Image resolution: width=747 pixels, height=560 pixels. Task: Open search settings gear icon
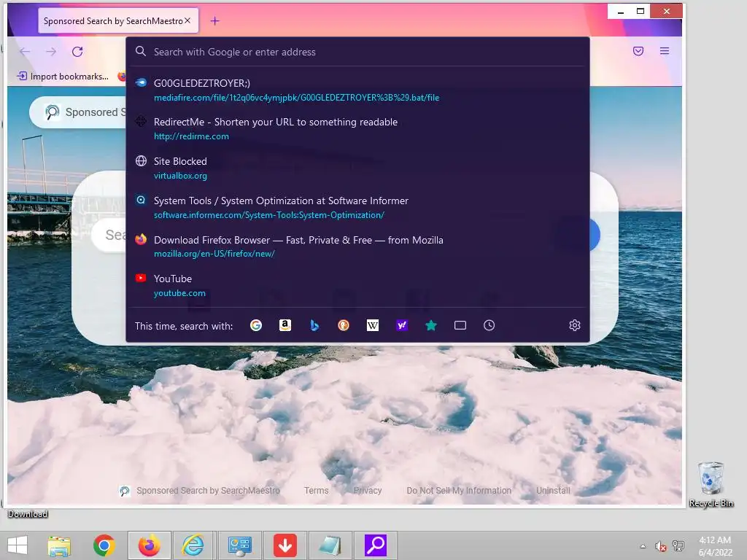coord(575,325)
